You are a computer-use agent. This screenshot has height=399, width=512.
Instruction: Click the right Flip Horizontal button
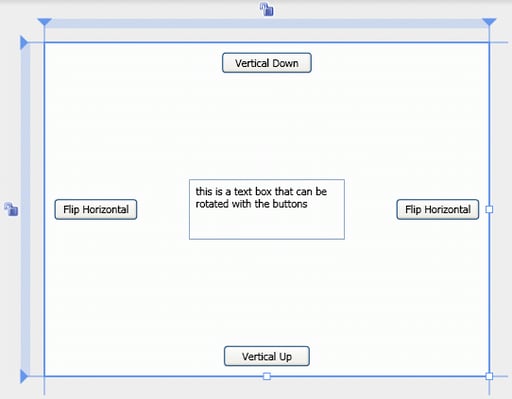click(438, 209)
